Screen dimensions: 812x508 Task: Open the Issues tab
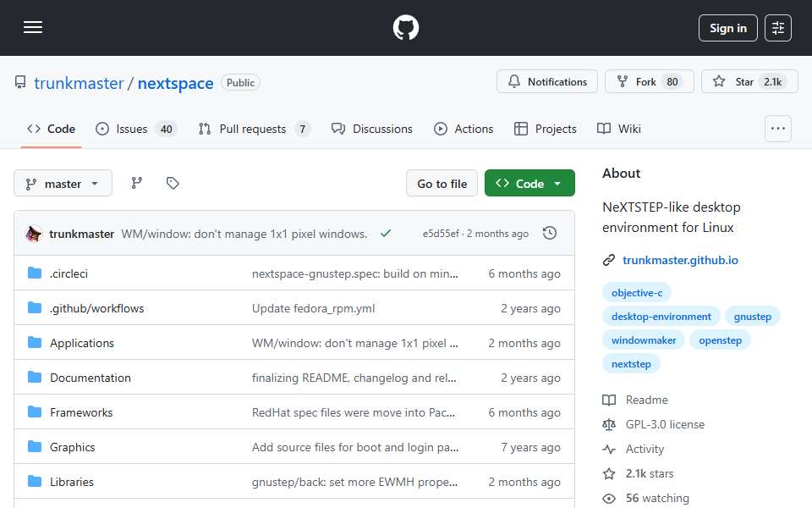(136, 129)
